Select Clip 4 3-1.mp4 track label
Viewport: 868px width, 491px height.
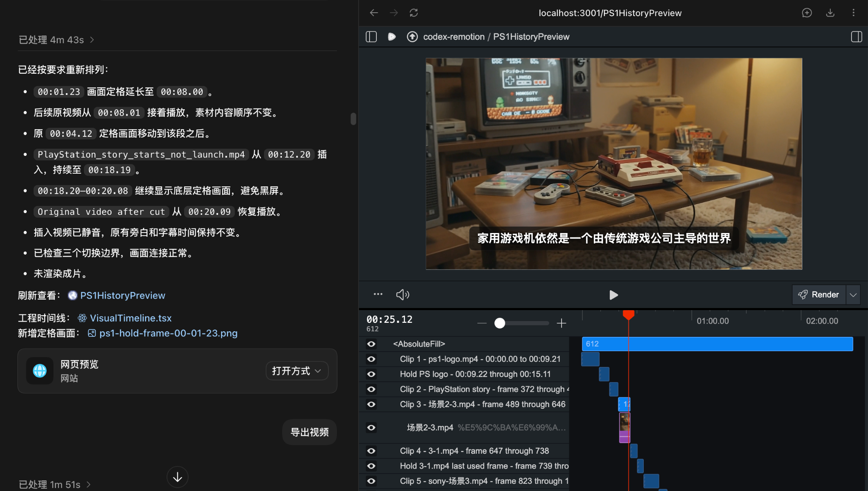coord(474,451)
